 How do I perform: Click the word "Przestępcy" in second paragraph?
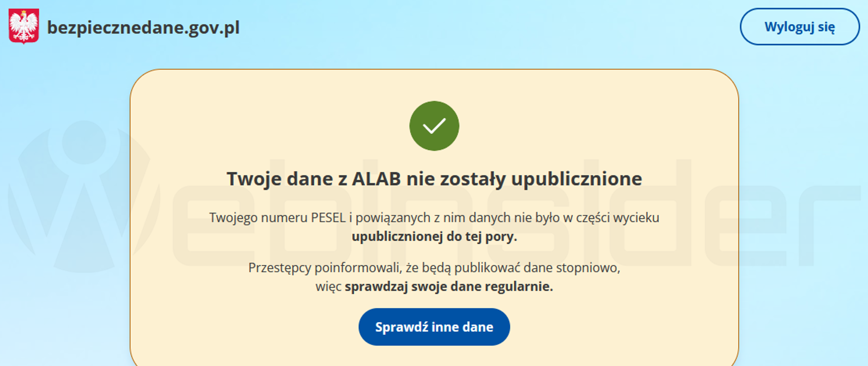280,268
